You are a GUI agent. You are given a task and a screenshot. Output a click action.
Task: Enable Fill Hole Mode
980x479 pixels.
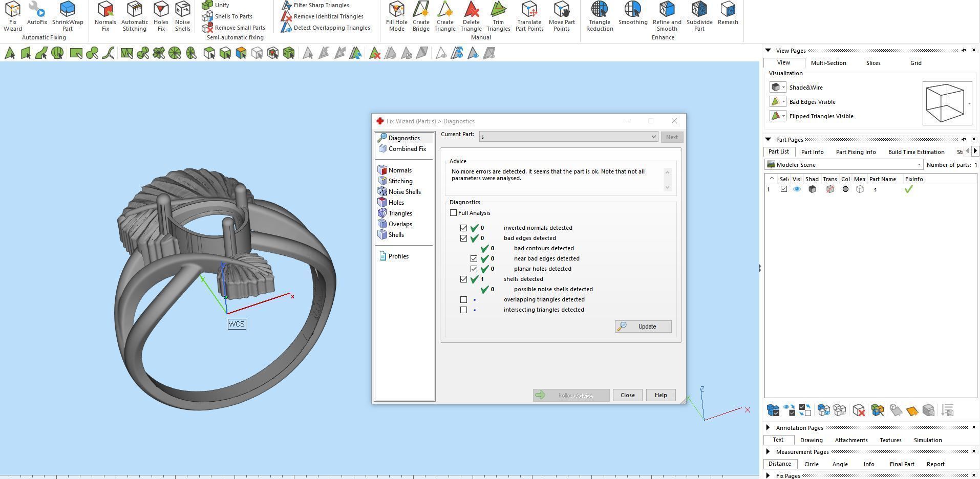coord(397,16)
